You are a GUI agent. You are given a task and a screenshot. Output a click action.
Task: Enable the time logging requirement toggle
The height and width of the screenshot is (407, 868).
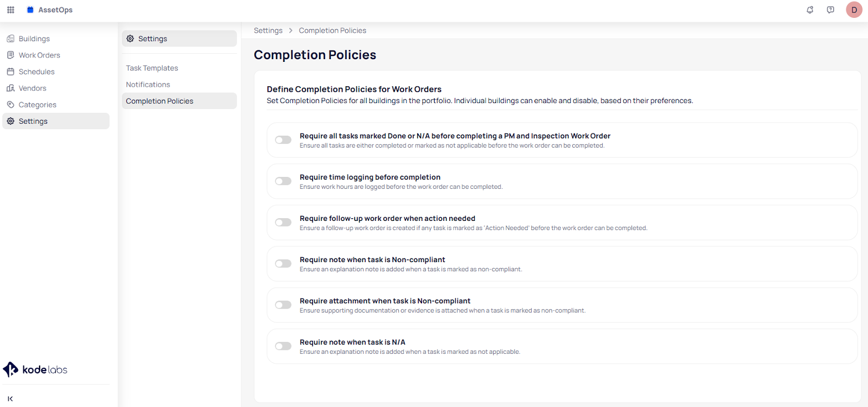click(283, 181)
